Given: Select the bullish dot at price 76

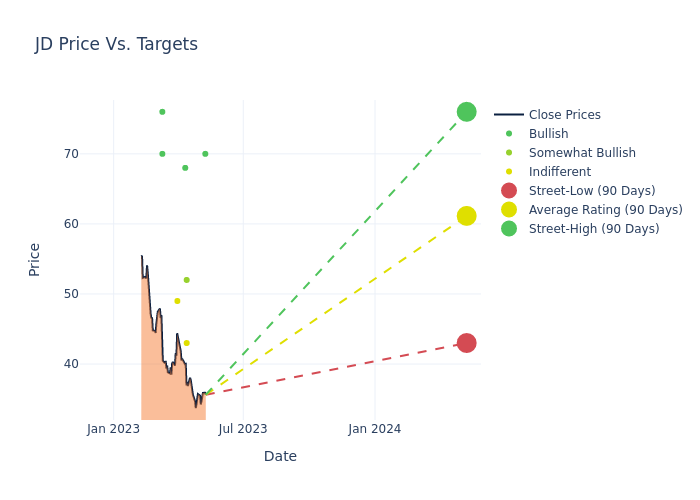Looking at the screenshot, I should (x=162, y=112).
